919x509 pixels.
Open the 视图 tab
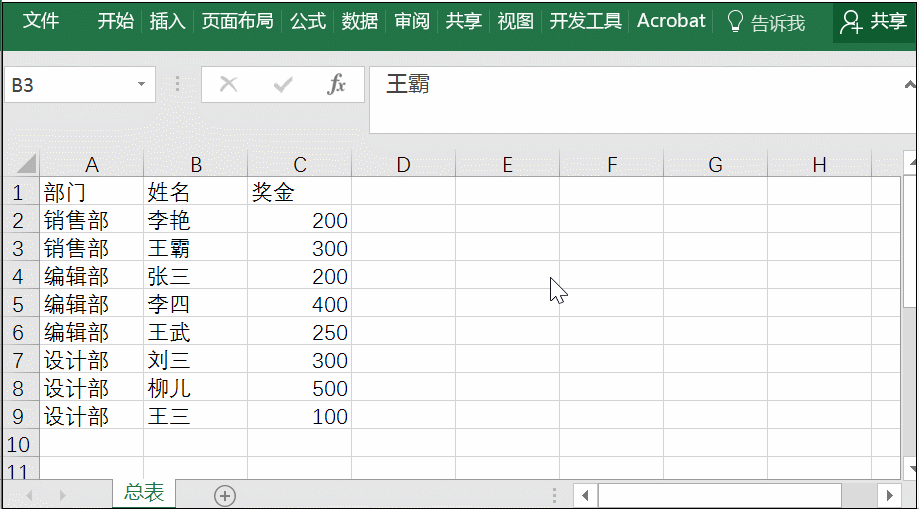pyautogui.click(x=515, y=22)
